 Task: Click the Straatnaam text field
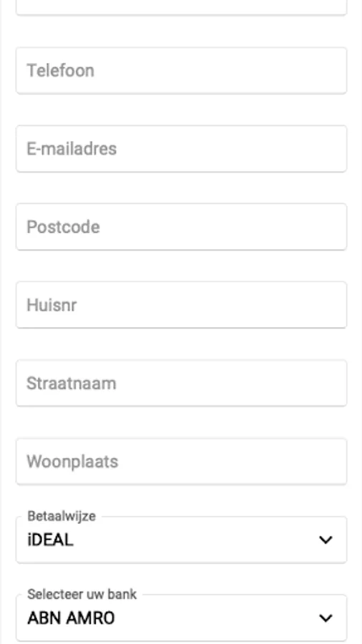[182, 384]
